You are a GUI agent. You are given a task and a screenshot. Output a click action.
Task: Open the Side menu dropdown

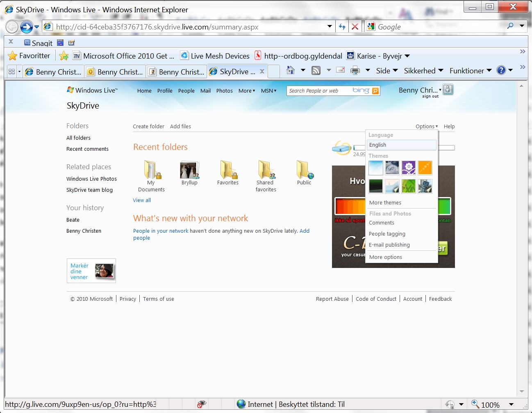coord(387,70)
